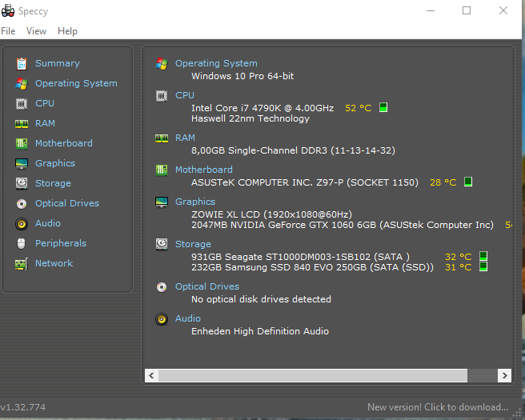Show Motherboard details from sidebar
This screenshot has height=420, width=525.
pyautogui.click(x=64, y=143)
